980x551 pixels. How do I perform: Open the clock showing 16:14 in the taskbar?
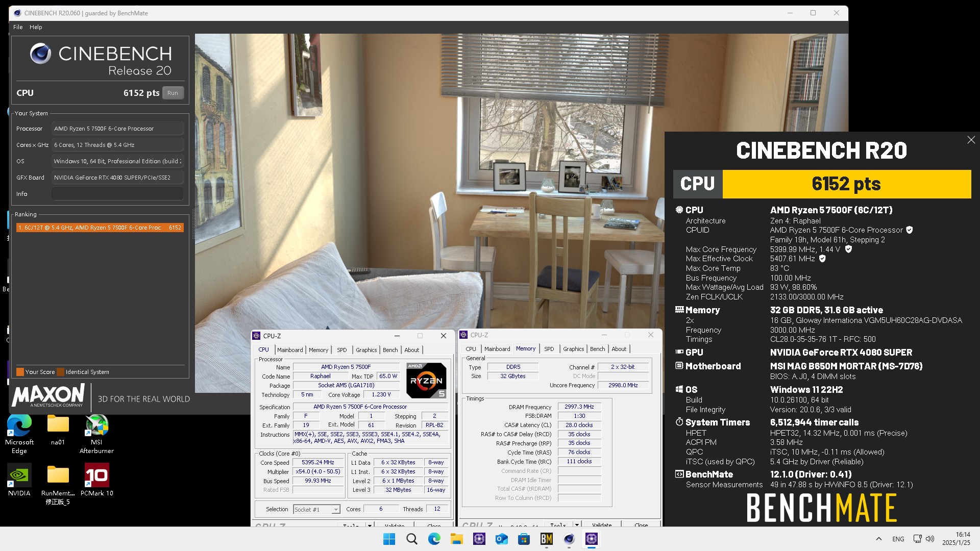pos(956,539)
